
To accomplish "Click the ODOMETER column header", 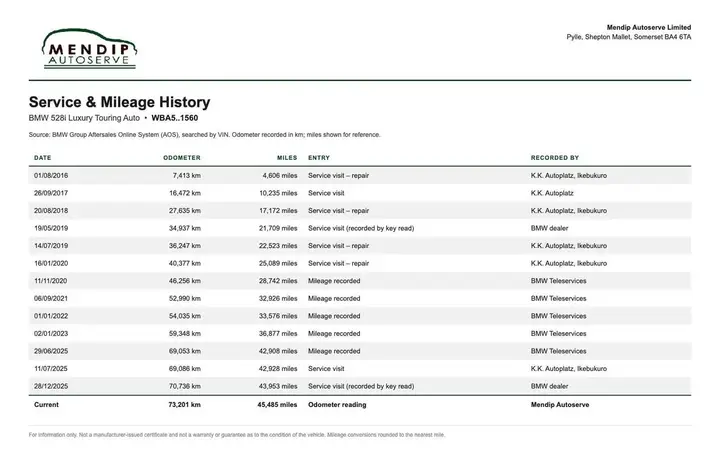I will point(182,158).
